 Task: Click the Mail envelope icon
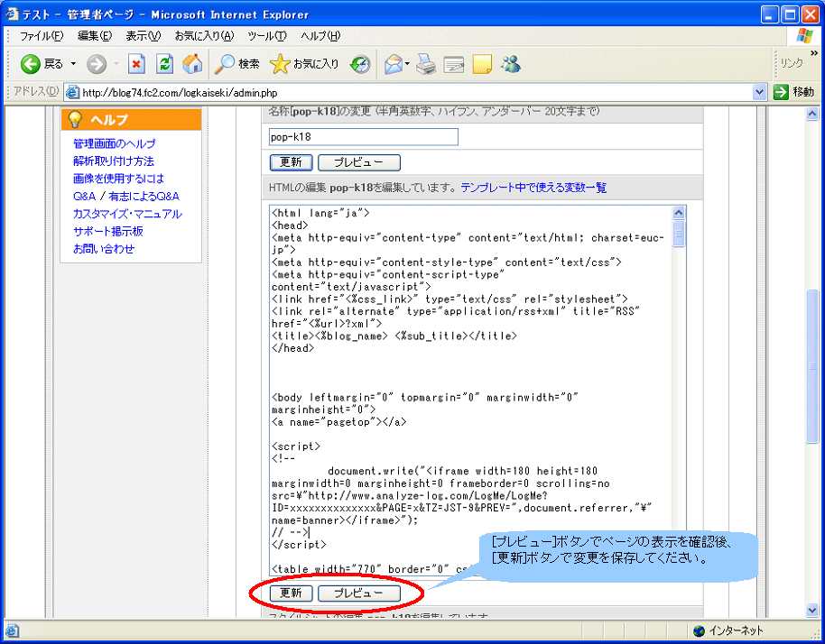(393, 64)
